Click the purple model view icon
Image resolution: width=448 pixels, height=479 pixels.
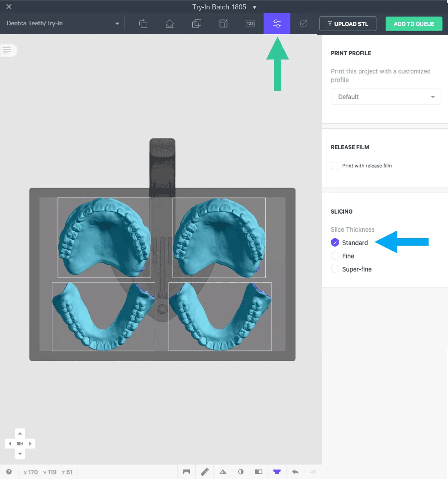[x=277, y=472]
